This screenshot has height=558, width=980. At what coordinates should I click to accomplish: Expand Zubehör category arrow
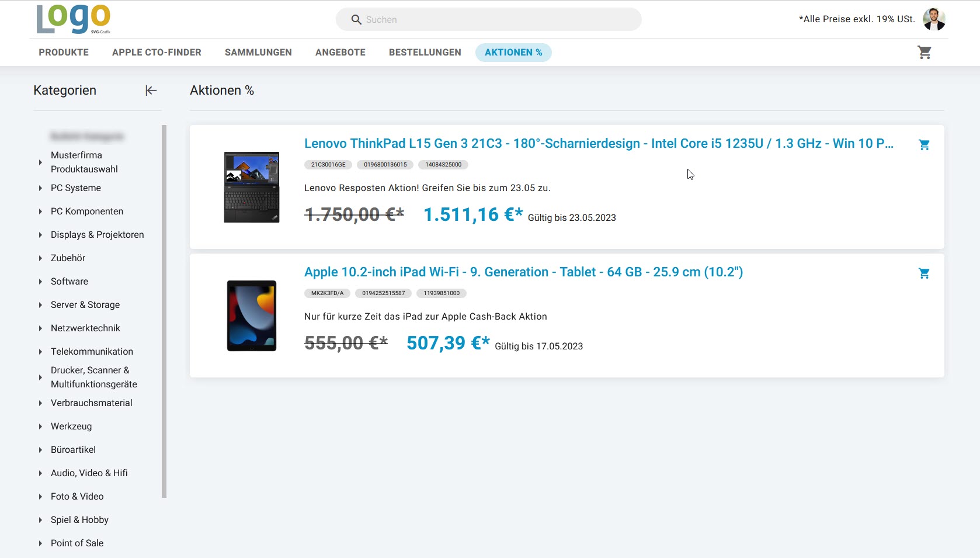40,258
